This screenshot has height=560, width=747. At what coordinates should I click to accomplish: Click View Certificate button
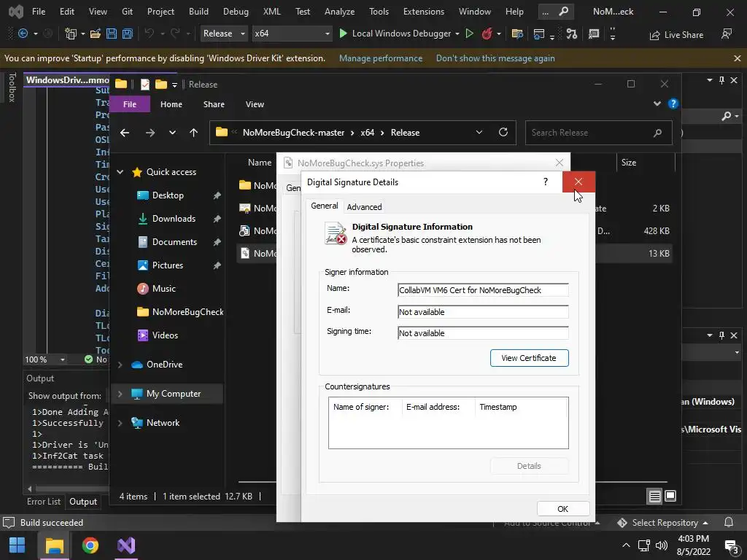530,358
